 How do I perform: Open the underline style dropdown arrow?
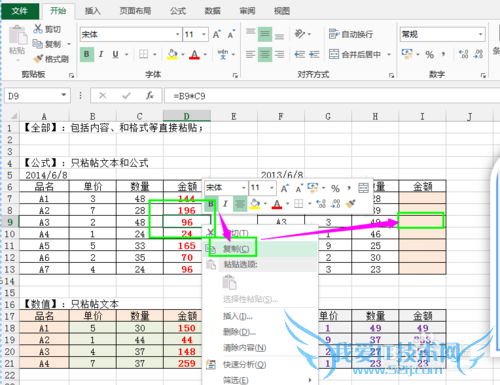pyautogui.click(x=127, y=54)
